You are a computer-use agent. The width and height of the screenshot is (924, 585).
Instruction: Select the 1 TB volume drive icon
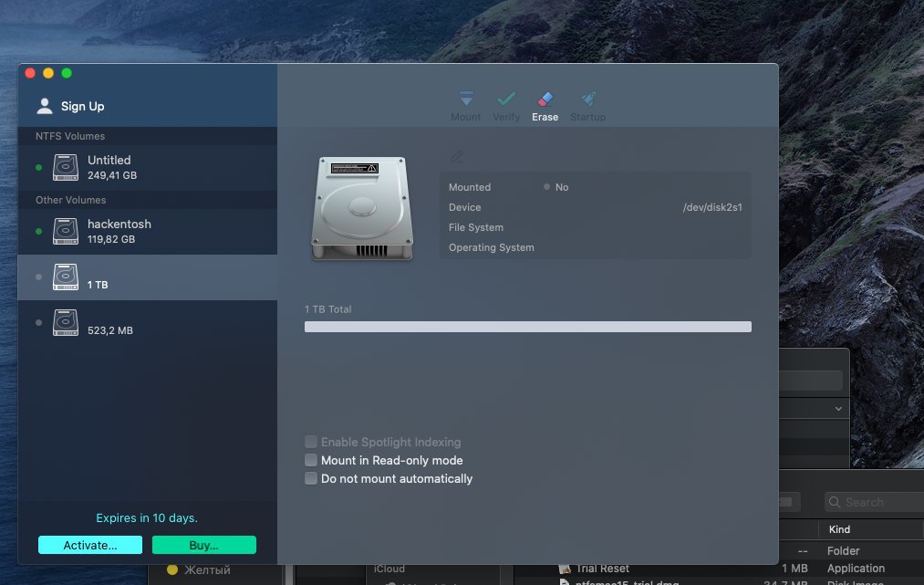(66, 277)
